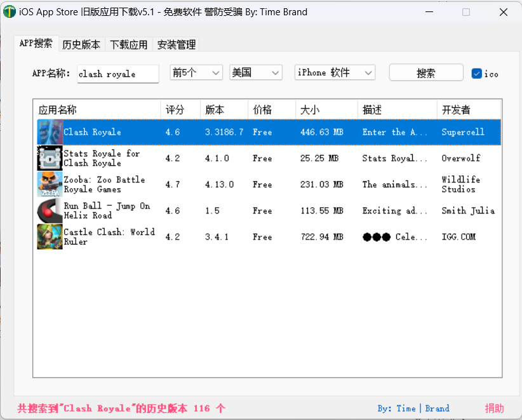
Task: Open the 前5个 result count dropdown
Action: tap(196, 73)
